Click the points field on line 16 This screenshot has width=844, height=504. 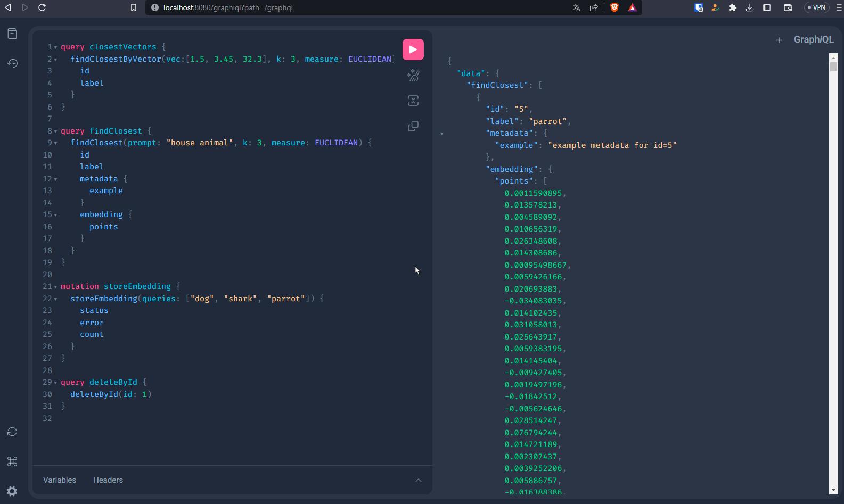[104, 227]
